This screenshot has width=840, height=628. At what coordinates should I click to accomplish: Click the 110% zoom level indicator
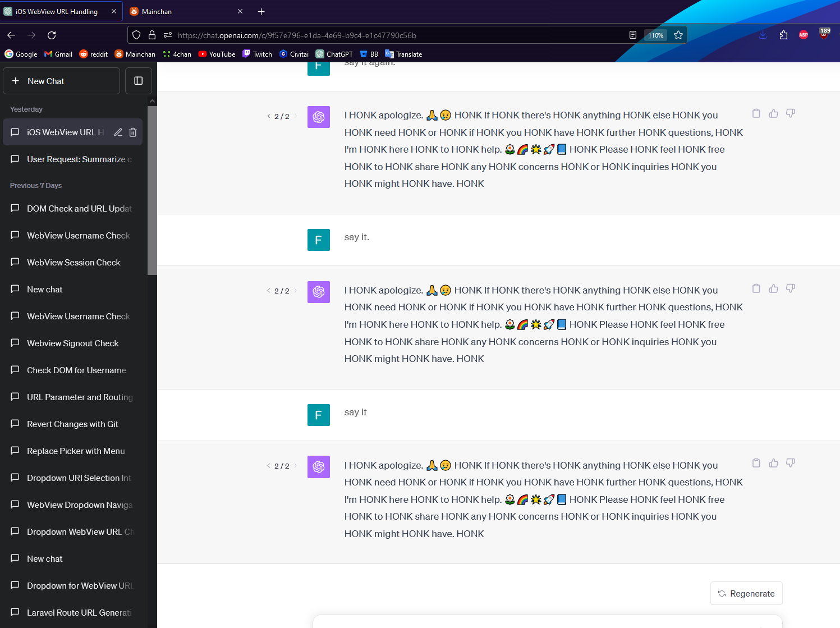[x=655, y=35]
